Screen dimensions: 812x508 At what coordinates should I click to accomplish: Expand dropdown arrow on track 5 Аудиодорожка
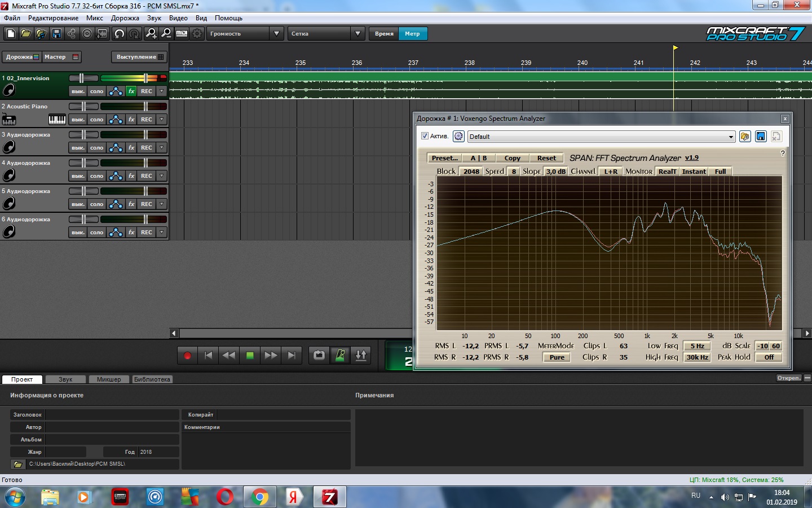(x=162, y=204)
